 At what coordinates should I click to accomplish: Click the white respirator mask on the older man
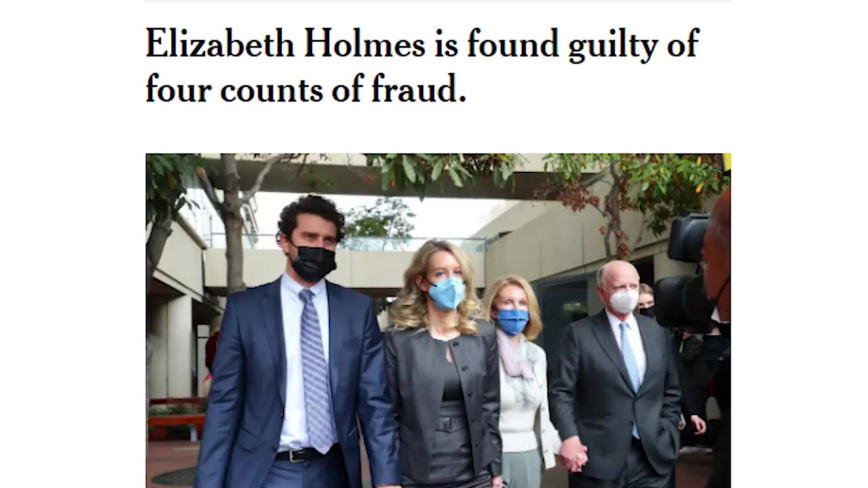click(624, 300)
